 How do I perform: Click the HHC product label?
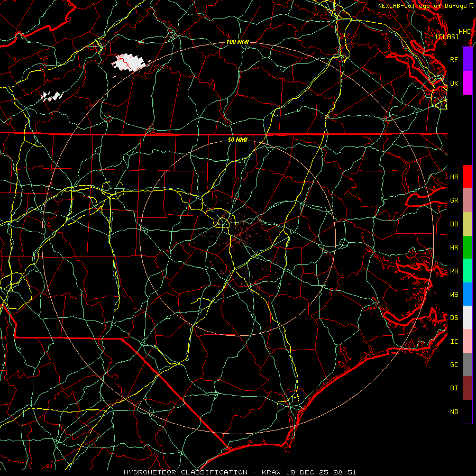(465, 32)
